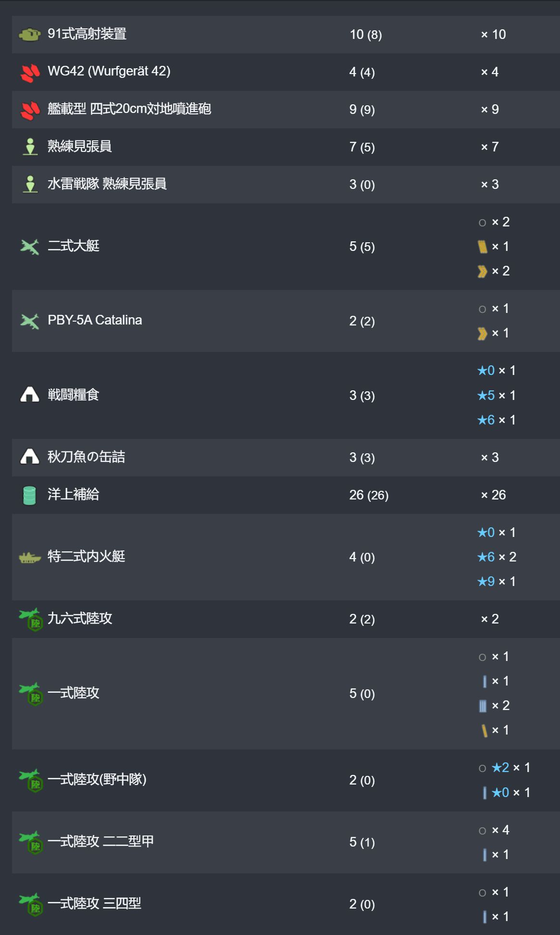Click the 二式大艇 flying boat icon

[30, 247]
